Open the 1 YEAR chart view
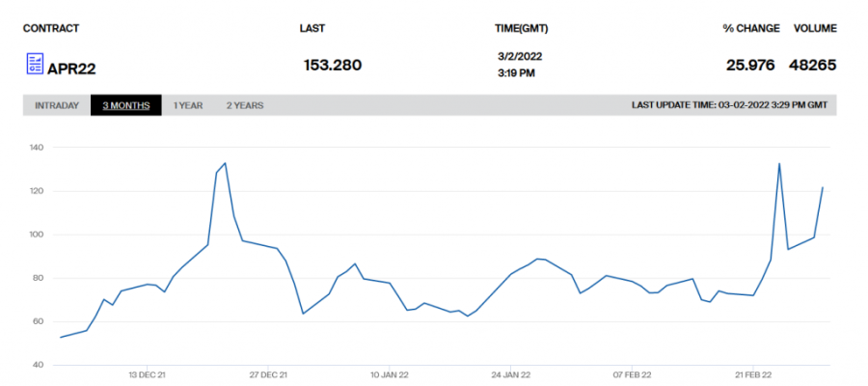868x386 pixels. pos(188,105)
